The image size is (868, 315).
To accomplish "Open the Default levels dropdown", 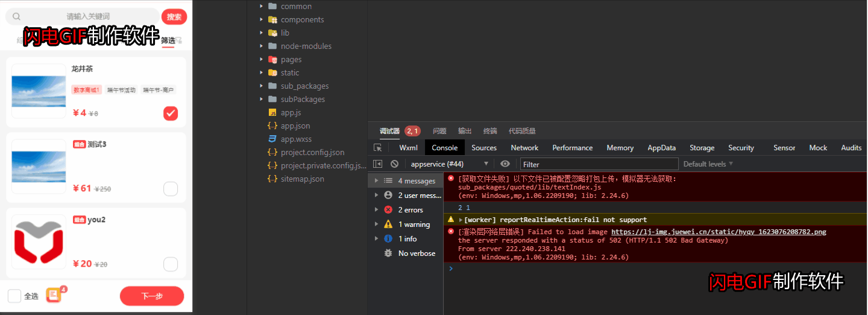I will [708, 164].
